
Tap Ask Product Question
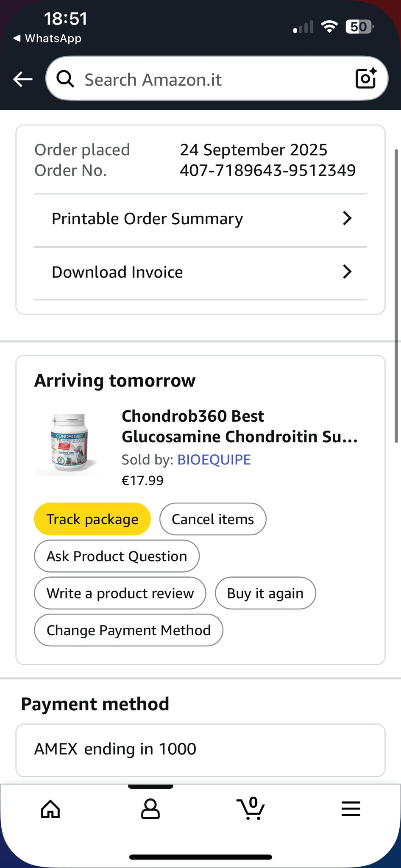pyautogui.click(x=117, y=556)
